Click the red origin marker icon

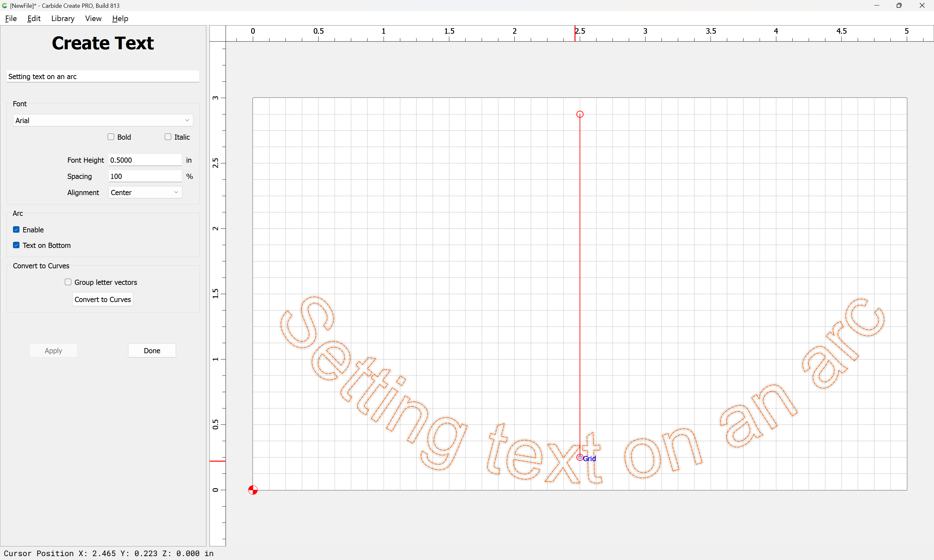tap(253, 490)
